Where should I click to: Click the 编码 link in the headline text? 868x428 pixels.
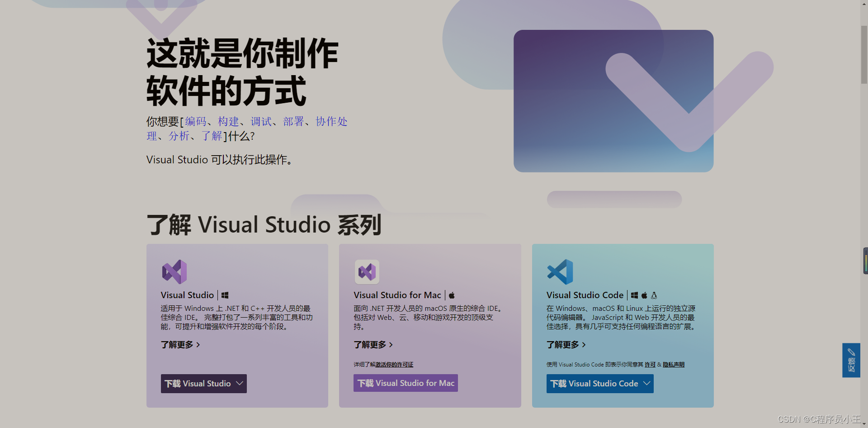click(196, 122)
